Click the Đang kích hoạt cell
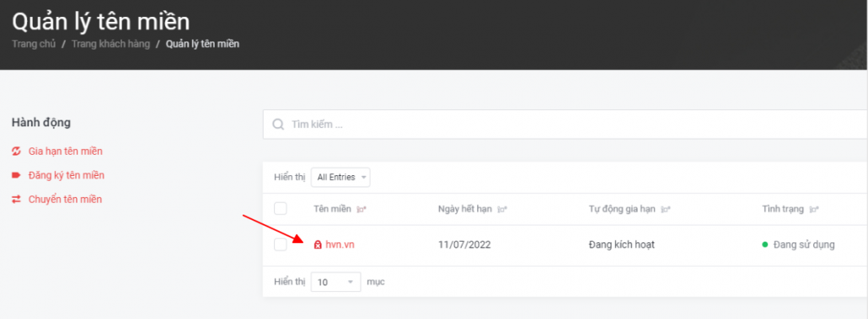This screenshot has width=868, height=319. tap(622, 244)
